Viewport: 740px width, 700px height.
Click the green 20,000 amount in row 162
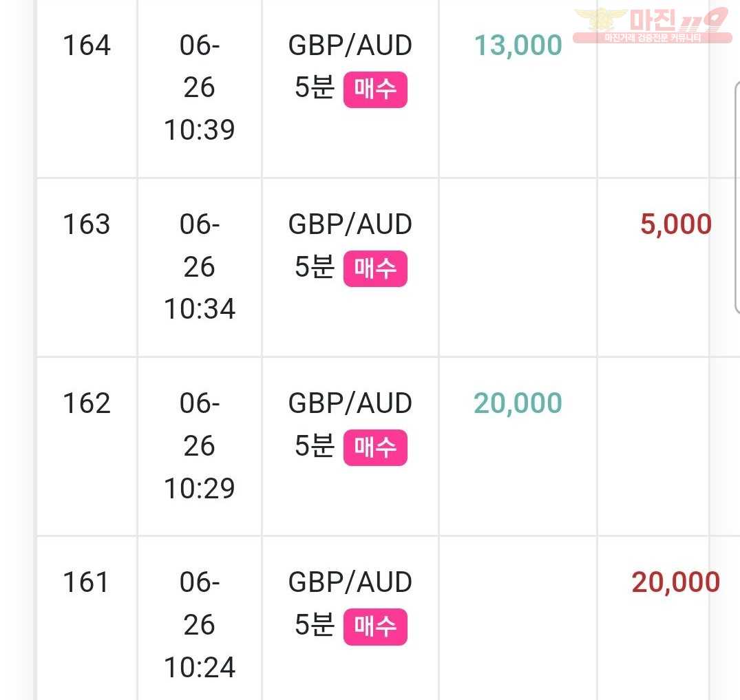pyautogui.click(x=518, y=403)
